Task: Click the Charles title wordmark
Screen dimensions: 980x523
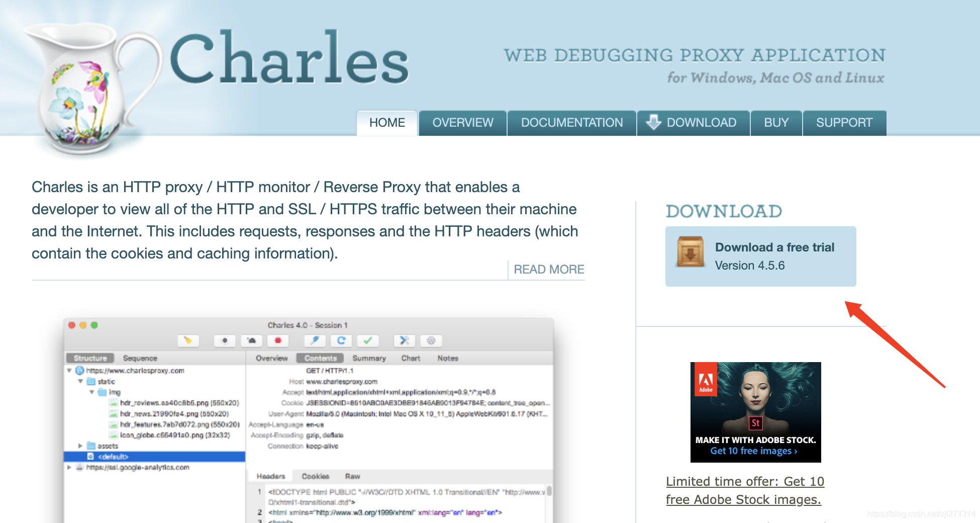Action: (289, 58)
